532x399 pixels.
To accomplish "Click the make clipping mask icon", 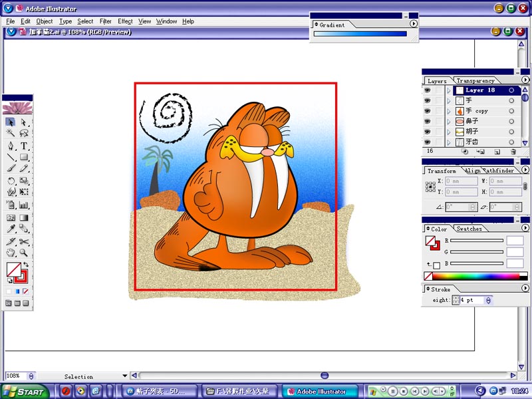I will tap(465, 152).
